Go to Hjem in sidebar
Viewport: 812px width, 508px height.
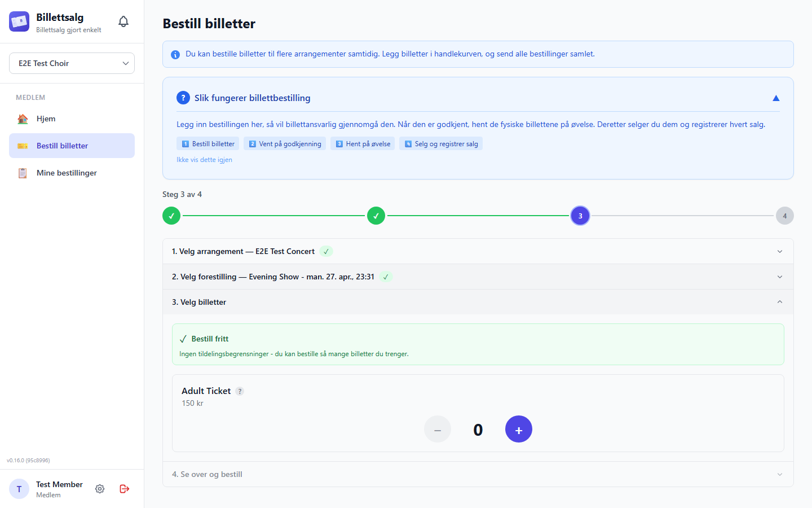point(72,119)
